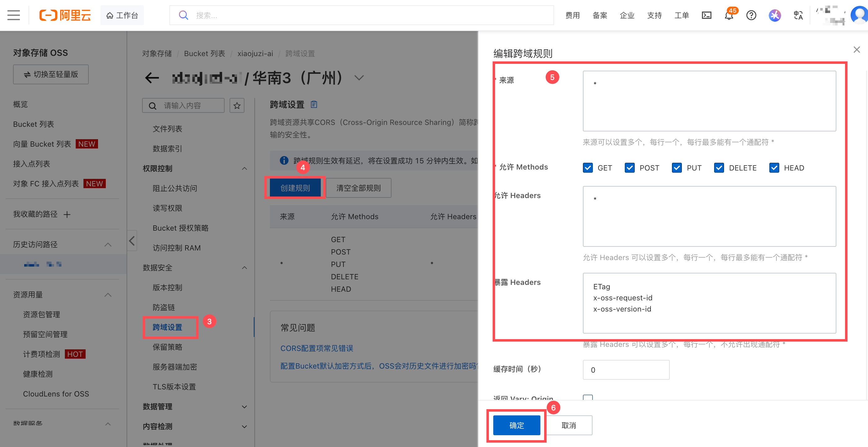Open the AI assistant icon in header
This screenshot has width=868, height=447.
coord(775,15)
